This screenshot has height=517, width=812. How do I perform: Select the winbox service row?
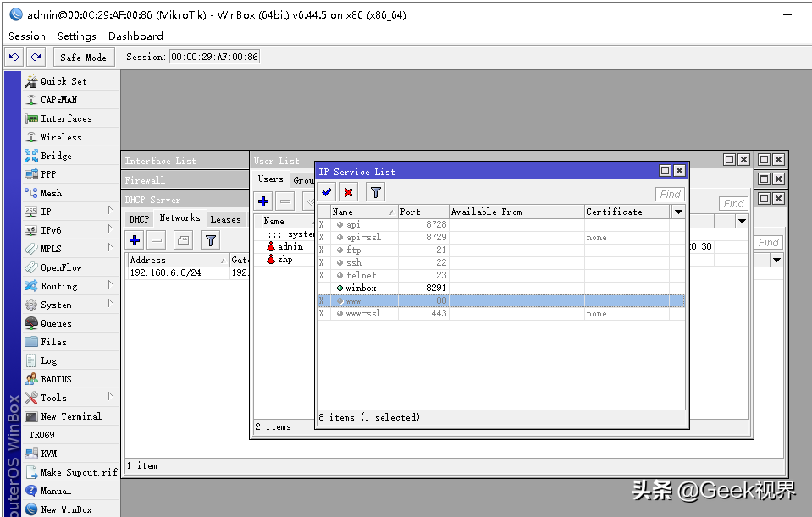click(500, 289)
